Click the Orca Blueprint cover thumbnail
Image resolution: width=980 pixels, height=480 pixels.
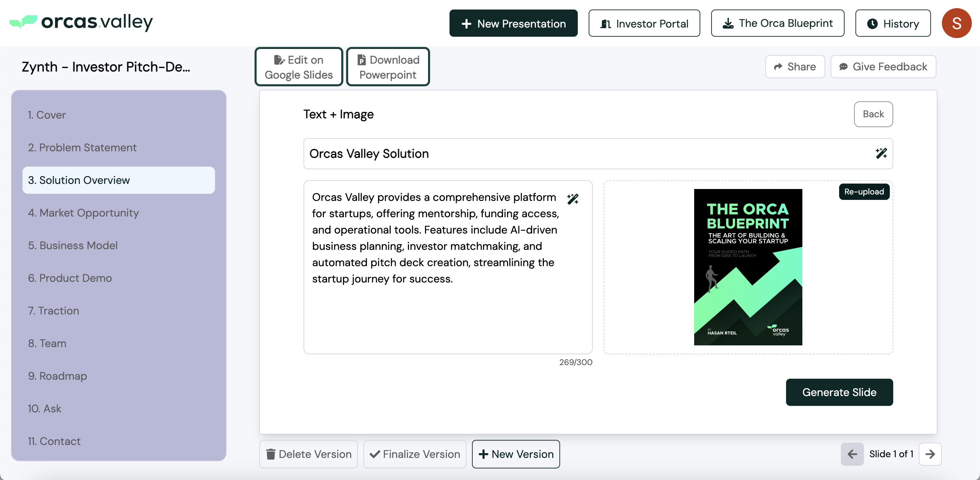click(x=748, y=267)
